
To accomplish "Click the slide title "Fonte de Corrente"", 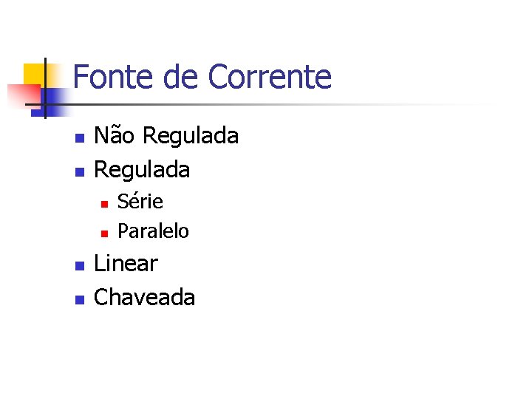I will 202,78.
